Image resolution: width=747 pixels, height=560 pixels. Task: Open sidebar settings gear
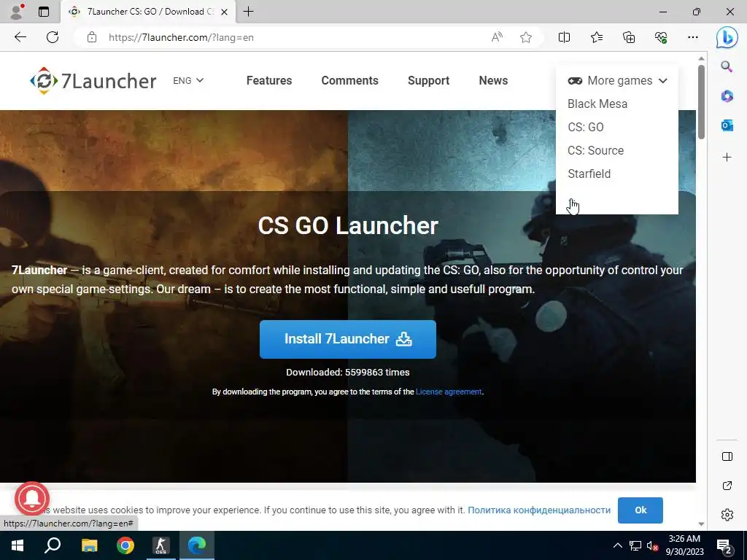point(727,515)
